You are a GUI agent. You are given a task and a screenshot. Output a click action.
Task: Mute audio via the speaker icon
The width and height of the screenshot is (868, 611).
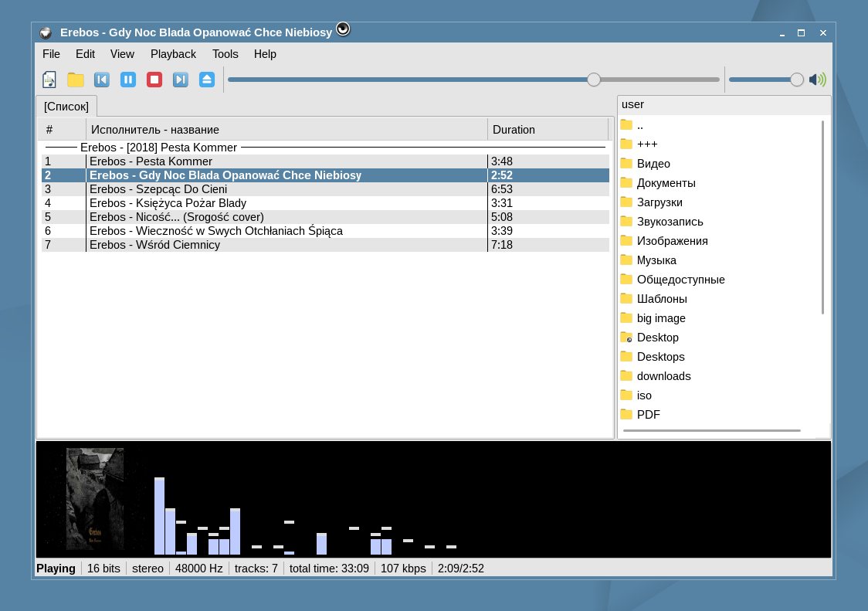click(x=817, y=80)
